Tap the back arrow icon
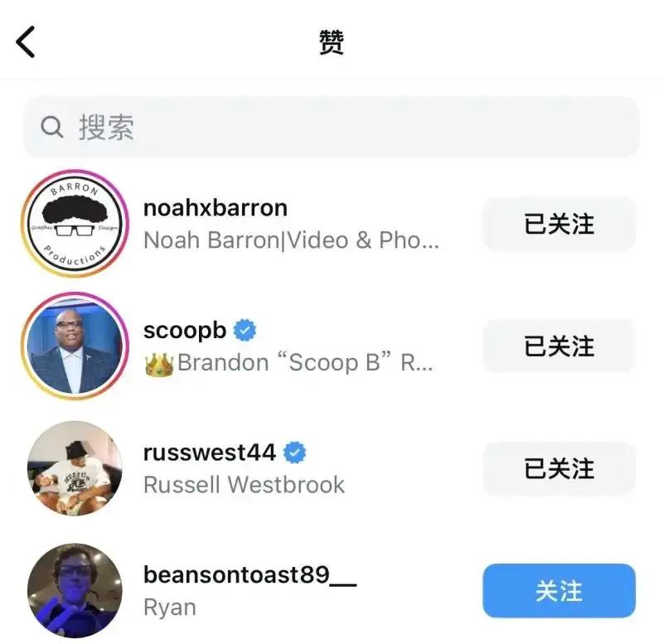663x644 pixels. point(25,42)
